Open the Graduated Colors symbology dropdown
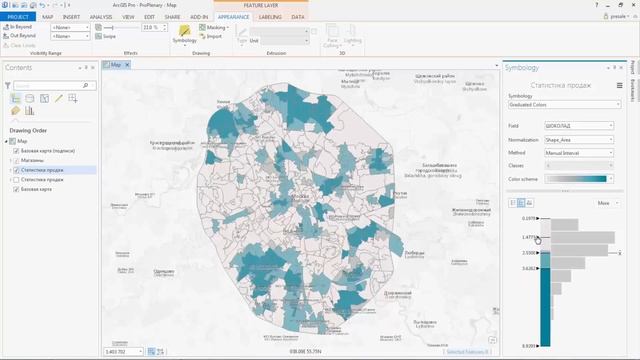The image size is (640, 360). click(x=564, y=105)
